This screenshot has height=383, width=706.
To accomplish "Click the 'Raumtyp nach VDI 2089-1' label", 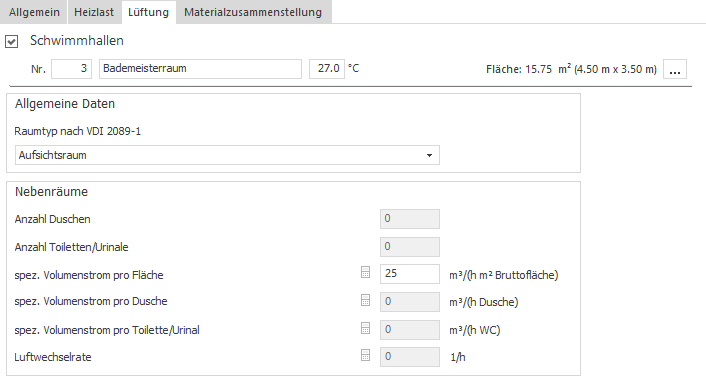I will coord(77,131).
